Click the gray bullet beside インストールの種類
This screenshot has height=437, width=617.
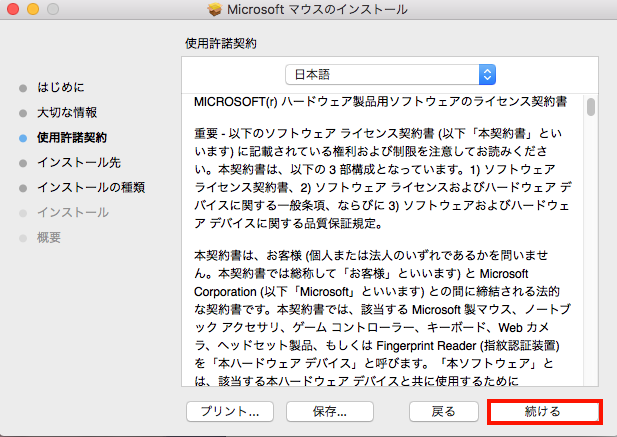23,188
